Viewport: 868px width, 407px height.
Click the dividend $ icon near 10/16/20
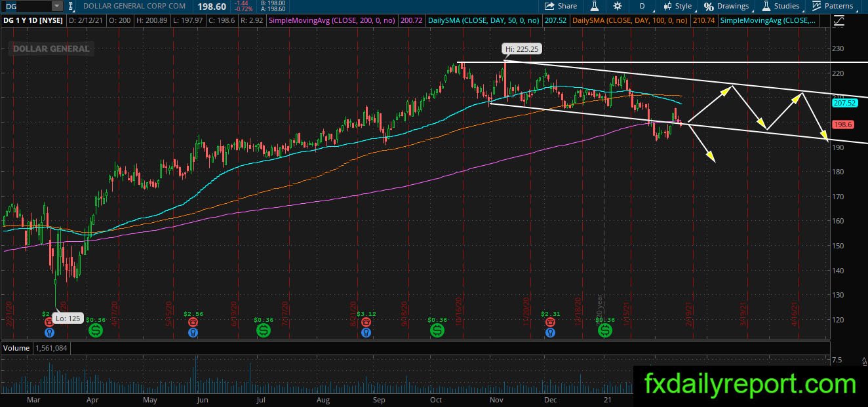click(437, 331)
